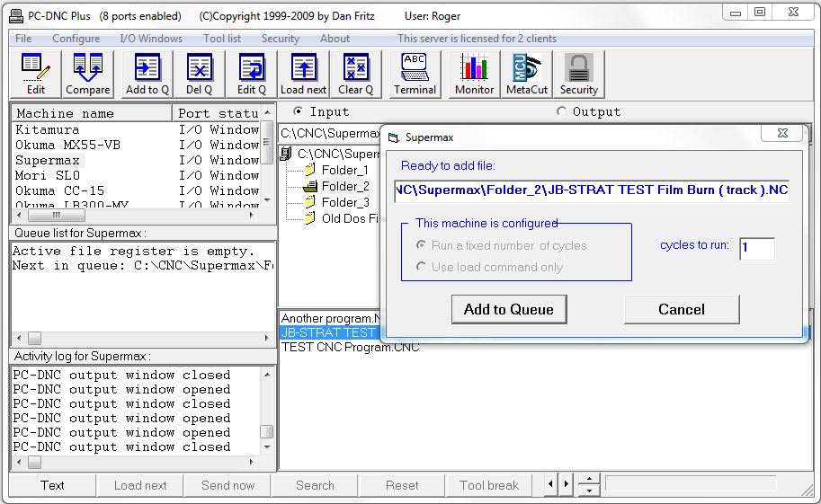Choose Use load command only option
821x504 pixels.
tap(421, 267)
